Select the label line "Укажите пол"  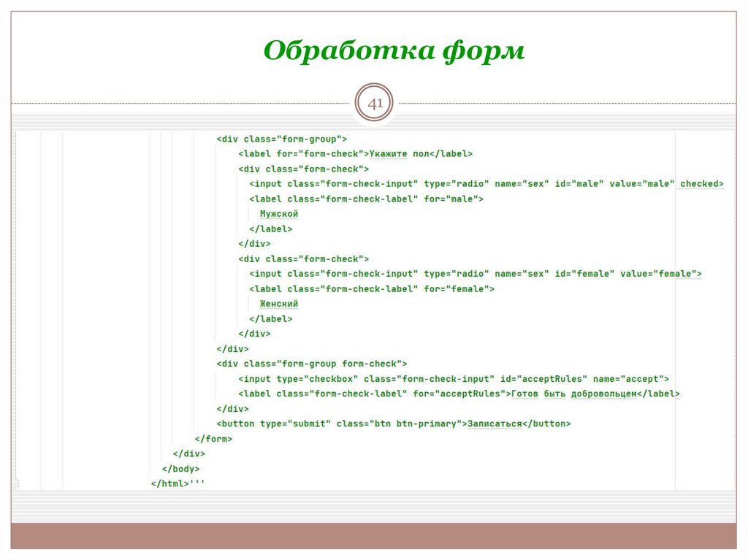356,154
